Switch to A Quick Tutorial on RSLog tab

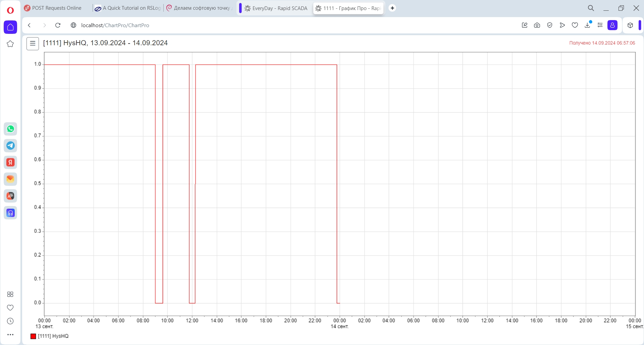(128, 8)
